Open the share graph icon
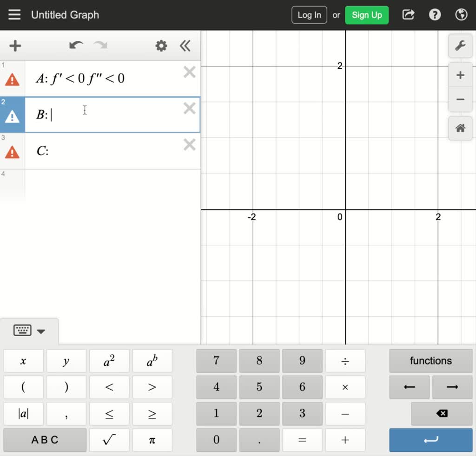Viewport: 476px width, 456px height. click(x=408, y=14)
